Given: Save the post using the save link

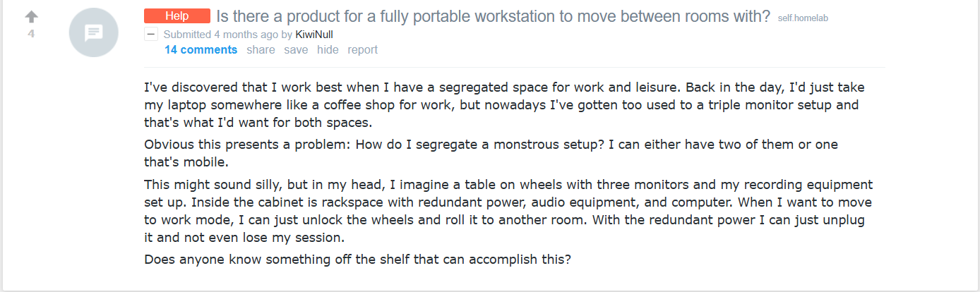Looking at the screenshot, I should tap(296, 49).
